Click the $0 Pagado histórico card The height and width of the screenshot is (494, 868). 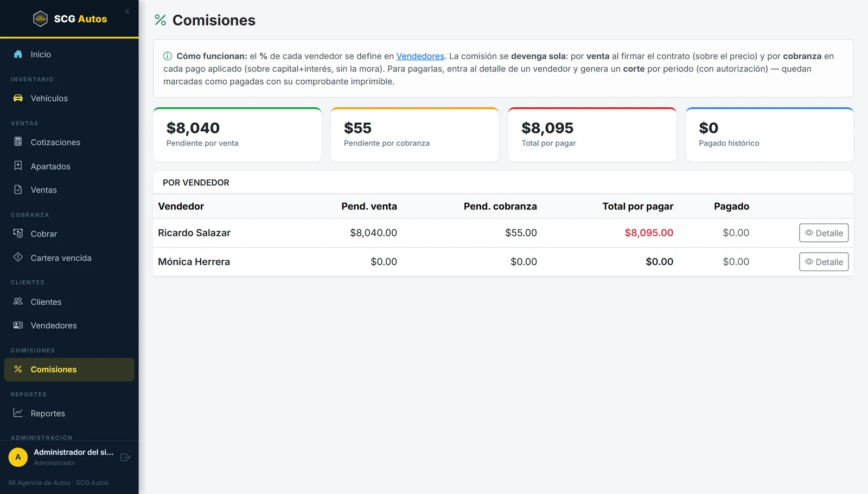pyautogui.click(x=769, y=134)
